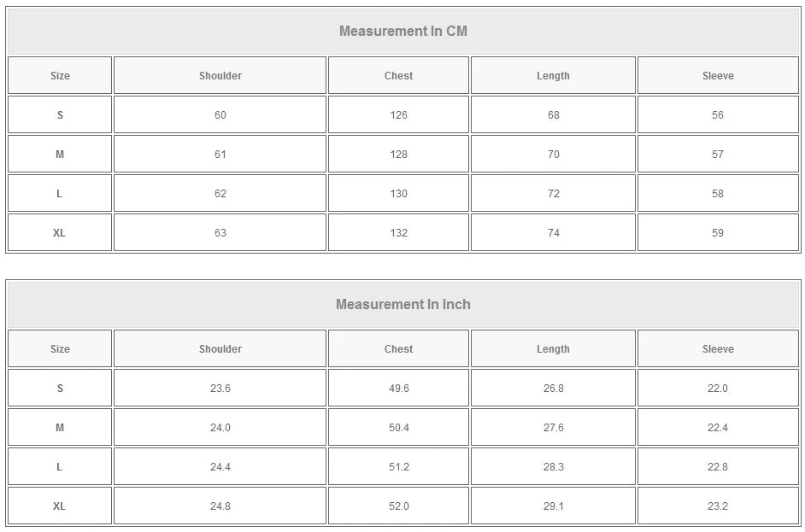Select the 72 length cell for size L
Image resolution: width=805 pixels, height=532 pixels.
click(553, 194)
